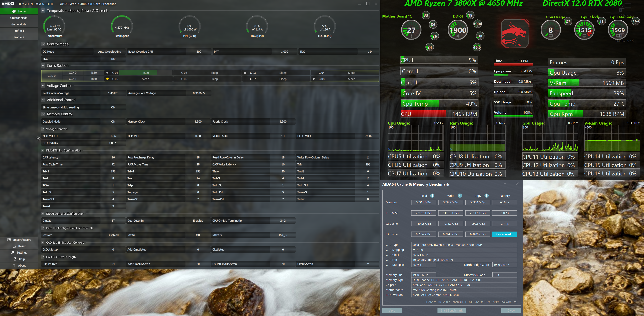Select Profile 2 in sidebar
The height and width of the screenshot is (316, 644).
coord(19,37)
